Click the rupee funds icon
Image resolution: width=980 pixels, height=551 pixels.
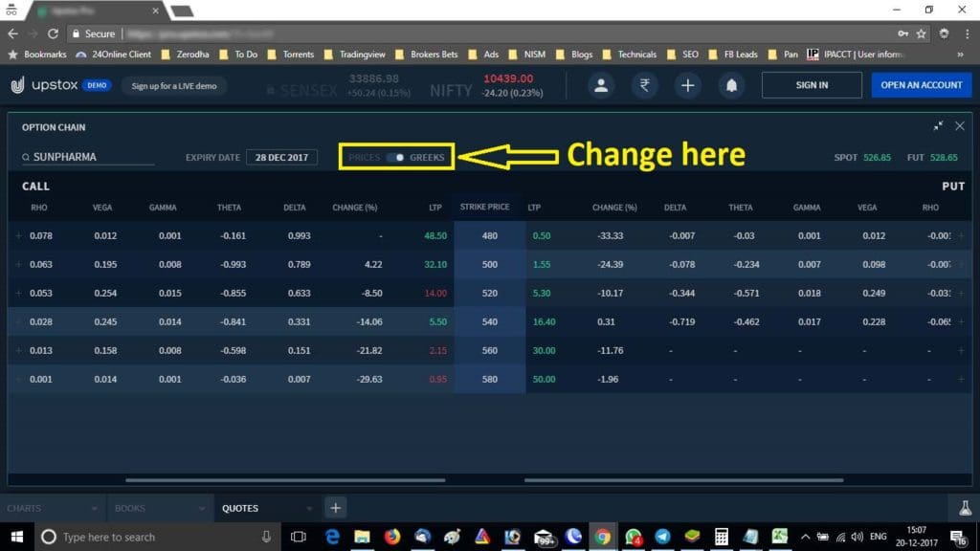click(644, 85)
